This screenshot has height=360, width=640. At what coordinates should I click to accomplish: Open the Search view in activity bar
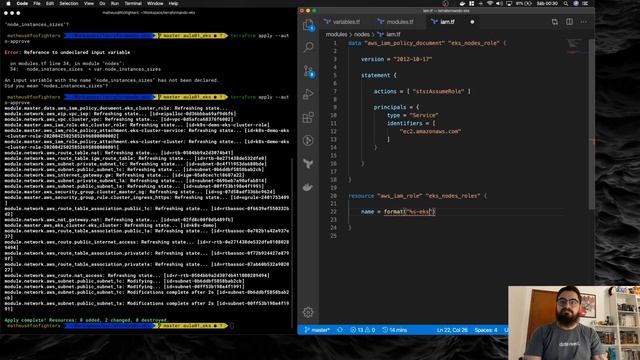308,47
